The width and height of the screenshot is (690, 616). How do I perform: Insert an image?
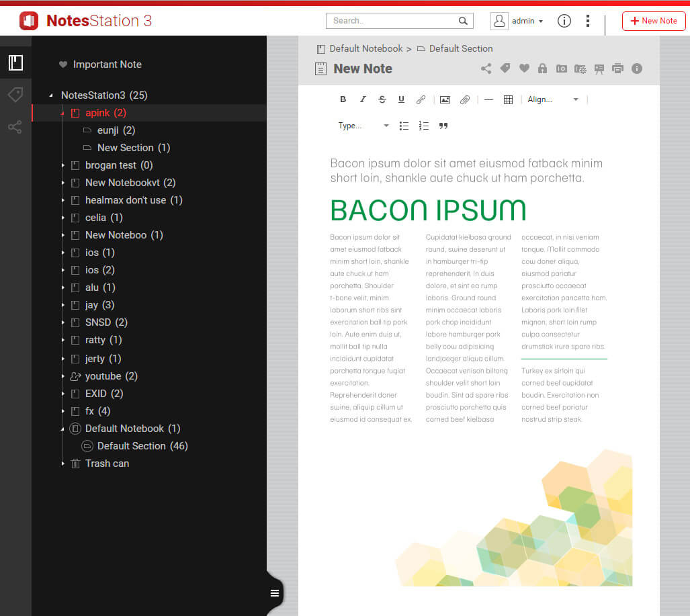(x=445, y=100)
